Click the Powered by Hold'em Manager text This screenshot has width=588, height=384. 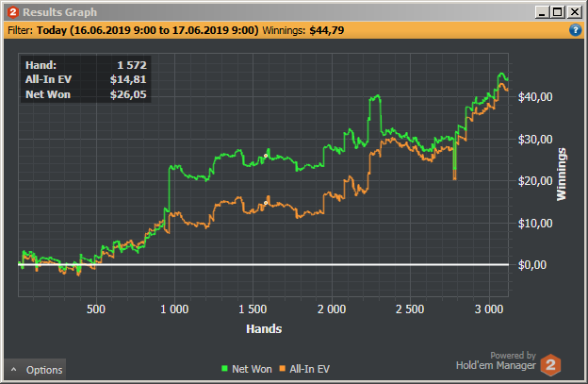click(496, 360)
